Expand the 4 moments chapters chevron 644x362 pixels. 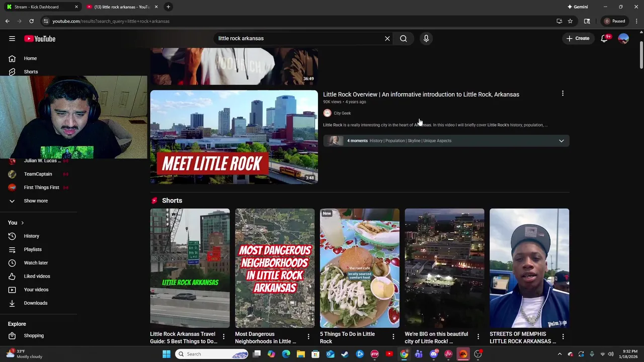click(561, 141)
